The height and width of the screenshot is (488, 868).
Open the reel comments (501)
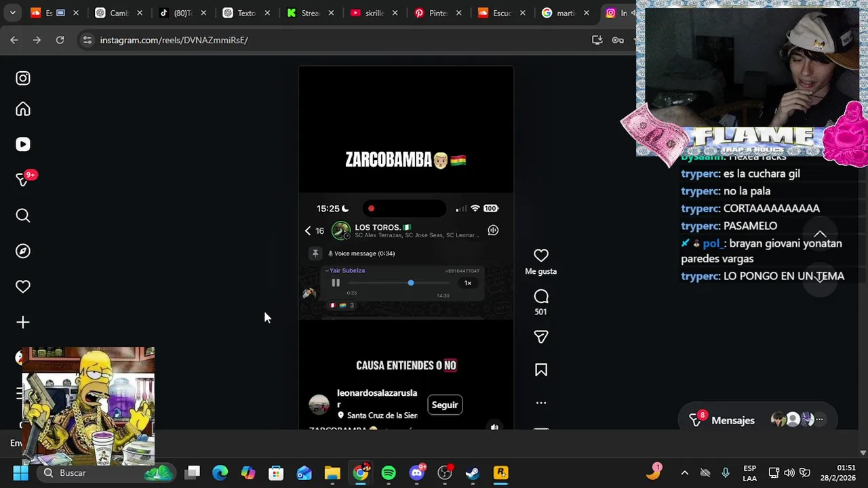540,297
